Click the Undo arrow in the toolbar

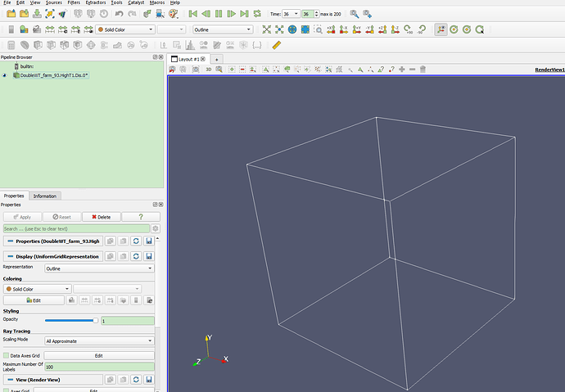pyautogui.click(x=120, y=14)
